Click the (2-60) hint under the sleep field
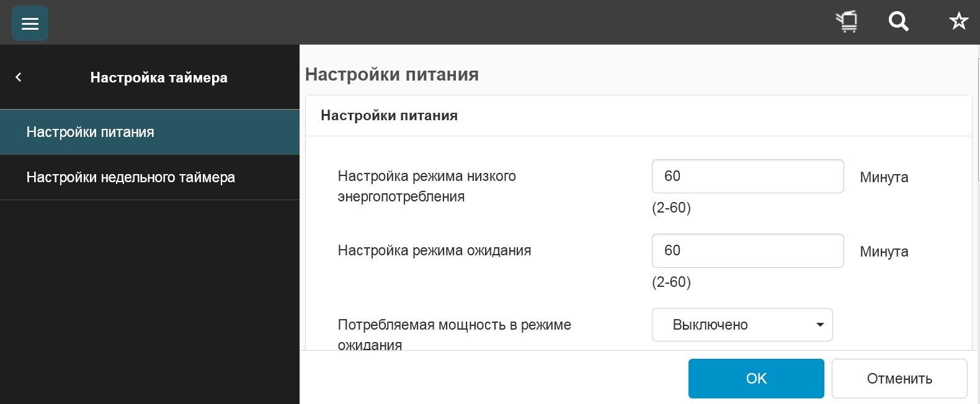 pyautogui.click(x=671, y=282)
